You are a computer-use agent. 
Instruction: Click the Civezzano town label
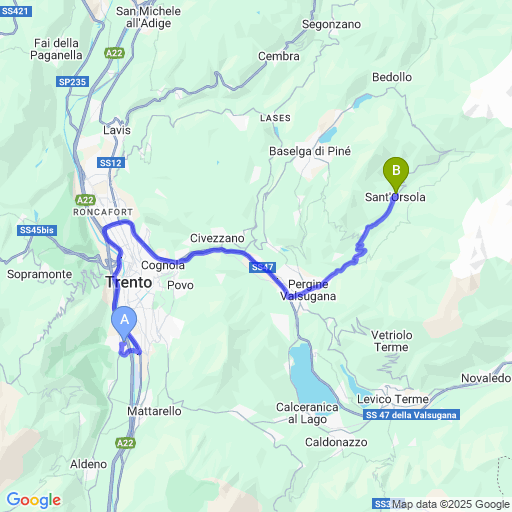click(x=217, y=238)
